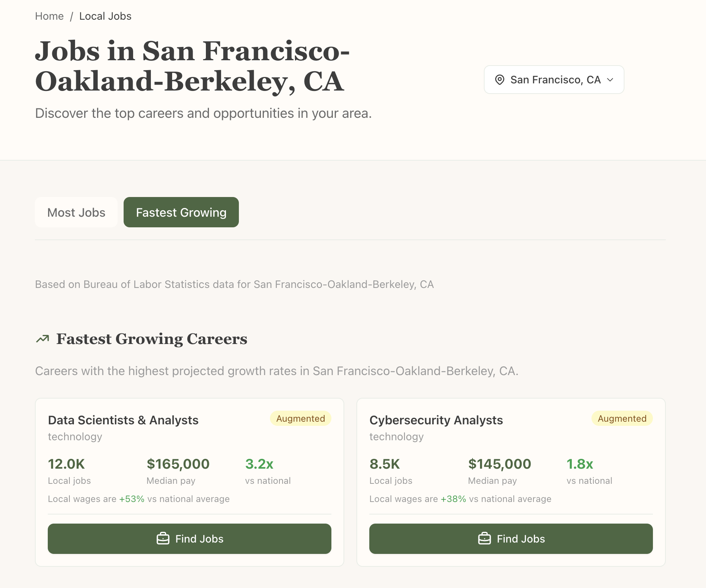This screenshot has width=706, height=588.
Task: Navigate to Home via the breadcrumb
Action: pyautogui.click(x=49, y=16)
